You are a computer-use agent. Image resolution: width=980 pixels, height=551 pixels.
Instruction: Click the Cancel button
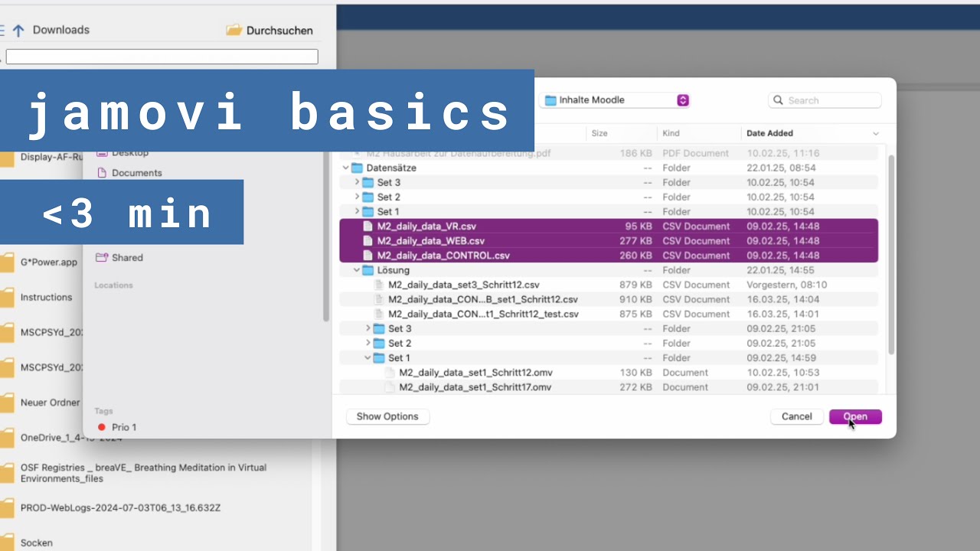coord(797,416)
